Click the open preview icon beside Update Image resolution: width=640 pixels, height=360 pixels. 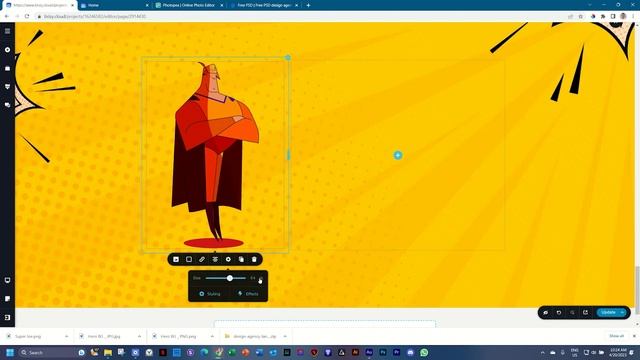click(x=585, y=313)
